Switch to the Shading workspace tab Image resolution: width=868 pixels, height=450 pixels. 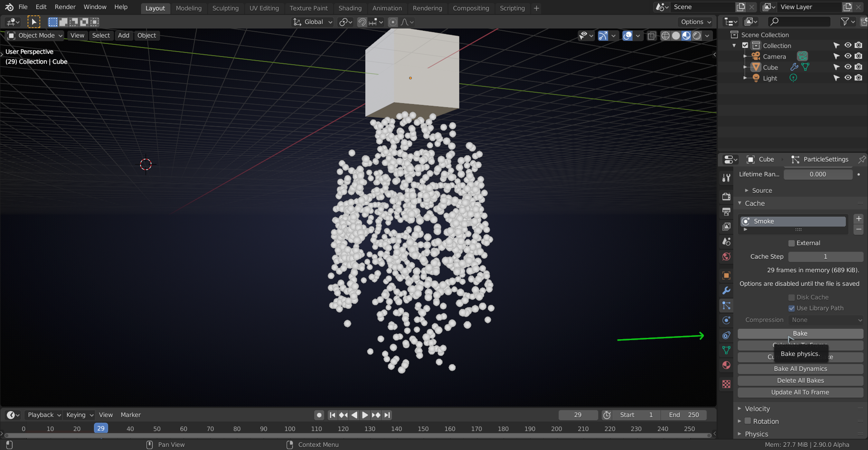[x=350, y=8]
